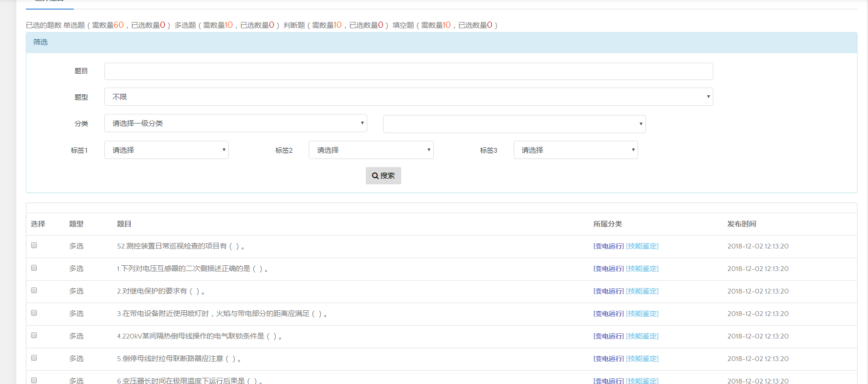Expand the 请选择一级分类 category dropdown
The height and width of the screenshot is (384, 868).
pyautogui.click(x=236, y=123)
